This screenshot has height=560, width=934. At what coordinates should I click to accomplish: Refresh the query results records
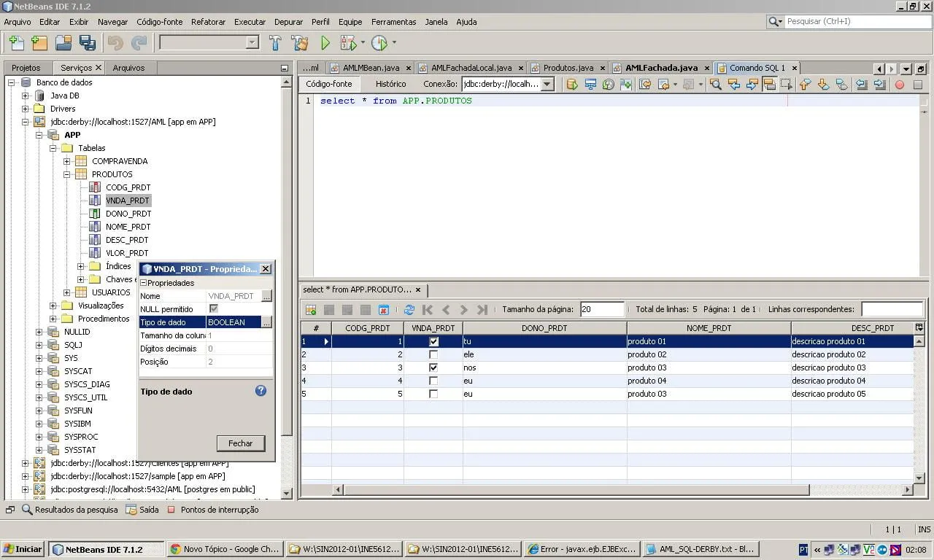(x=409, y=310)
